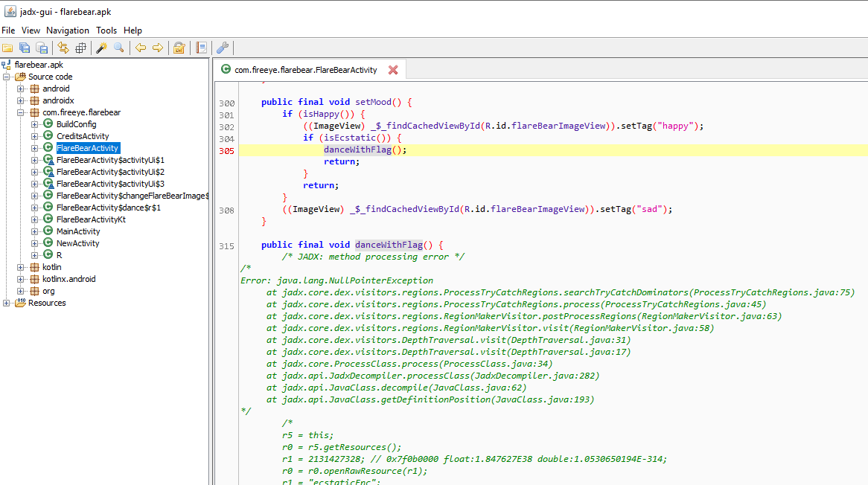
Task: Expand the Resources node
Action: click(7, 303)
